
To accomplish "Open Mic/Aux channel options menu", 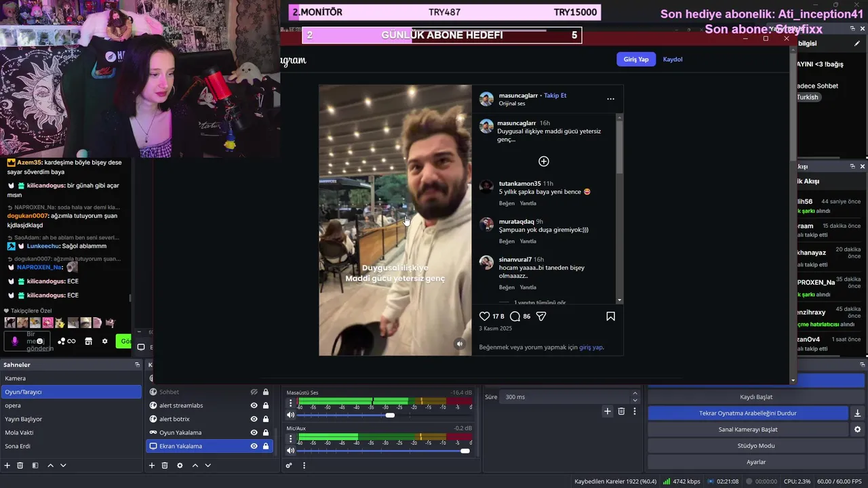I will click(291, 438).
